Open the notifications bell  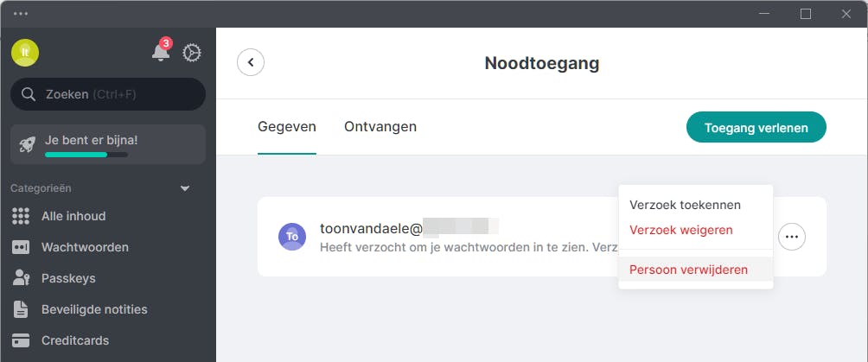[x=161, y=53]
